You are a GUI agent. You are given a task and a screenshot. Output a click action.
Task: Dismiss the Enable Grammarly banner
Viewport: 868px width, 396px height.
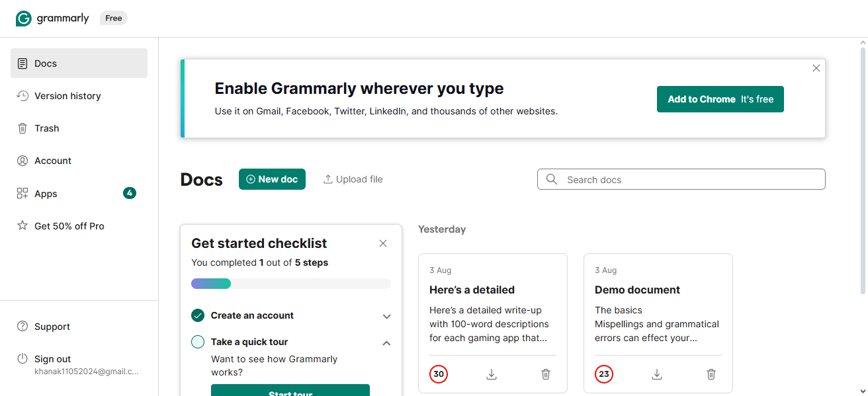pos(816,68)
